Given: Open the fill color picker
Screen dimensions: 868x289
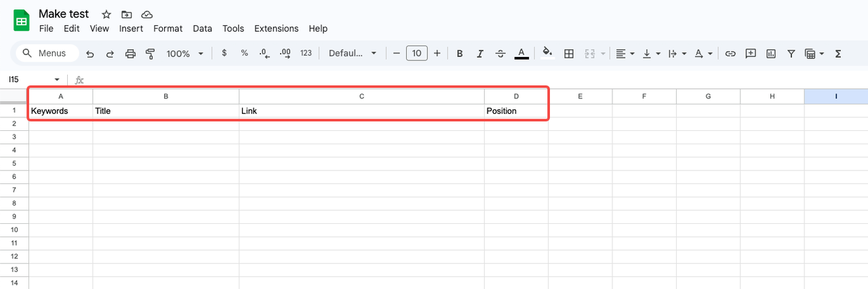Looking at the screenshot, I should tap(547, 54).
